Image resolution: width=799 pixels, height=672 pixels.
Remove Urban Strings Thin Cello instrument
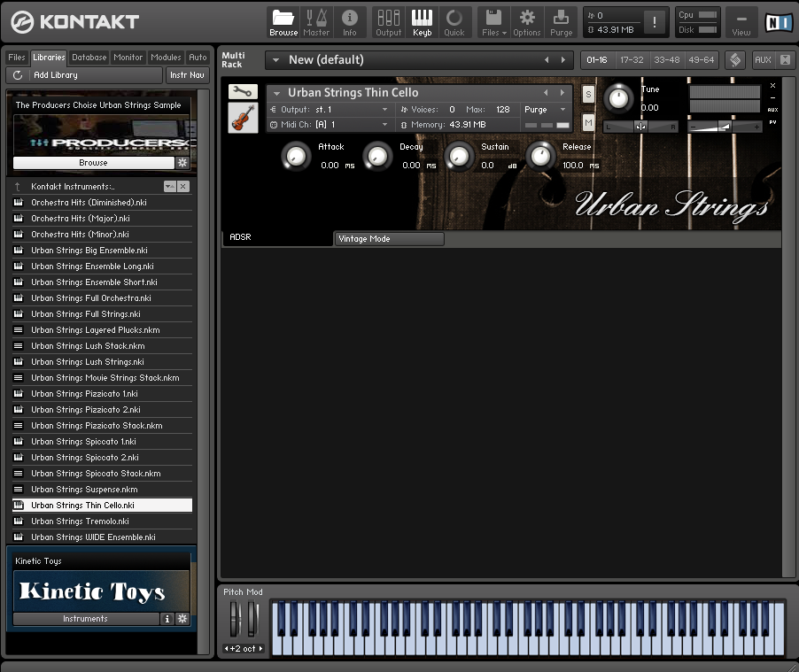tap(773, 86)
